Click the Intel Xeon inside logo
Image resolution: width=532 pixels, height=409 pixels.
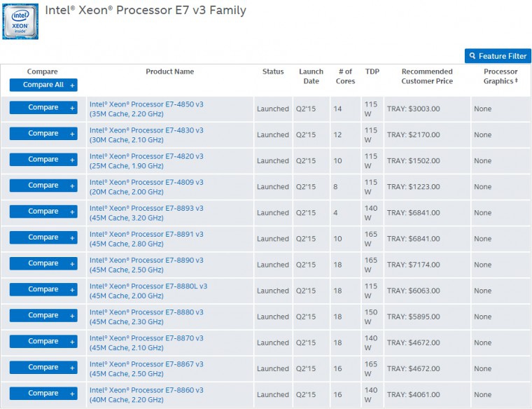point(20,22)
